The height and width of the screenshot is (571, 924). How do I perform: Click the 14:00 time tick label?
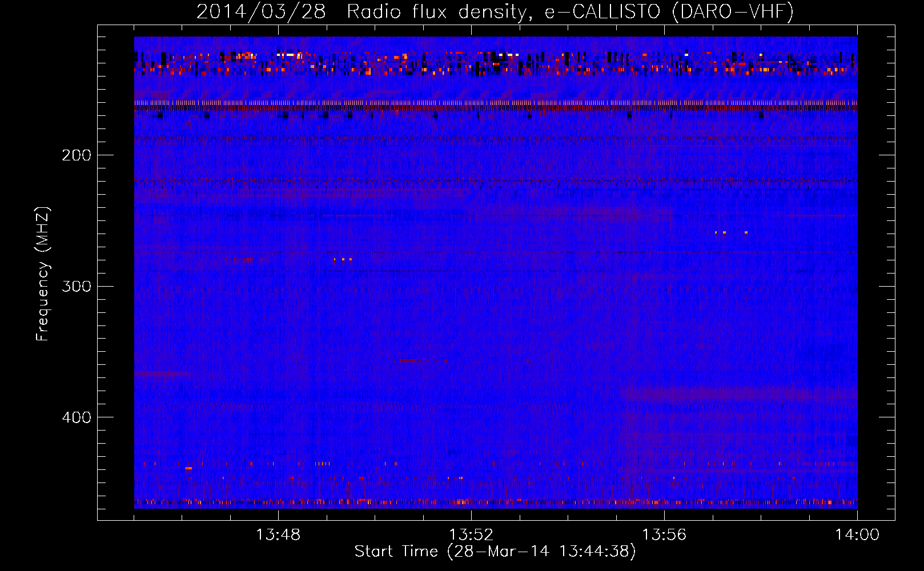pyautogui.click(x=857, y=535)
